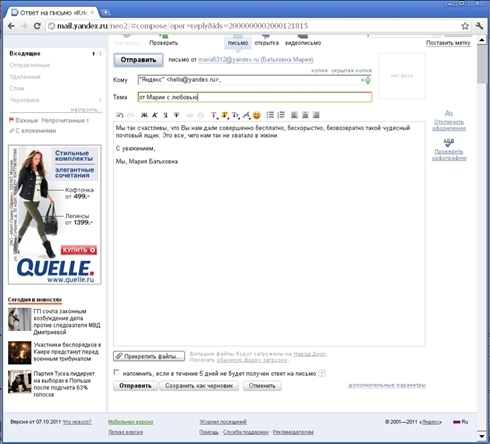This screenshot has height=444, width=490.
Task: Insert a bulleted list
Action: (270, 115)
